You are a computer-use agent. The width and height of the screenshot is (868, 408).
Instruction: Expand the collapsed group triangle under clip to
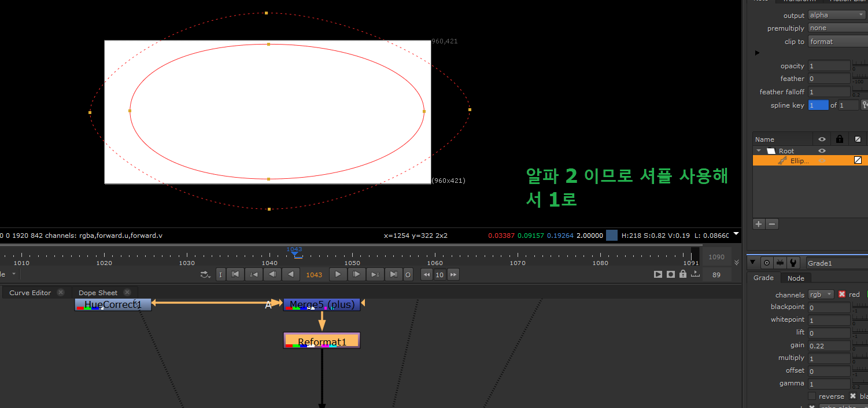pos(757,53)
